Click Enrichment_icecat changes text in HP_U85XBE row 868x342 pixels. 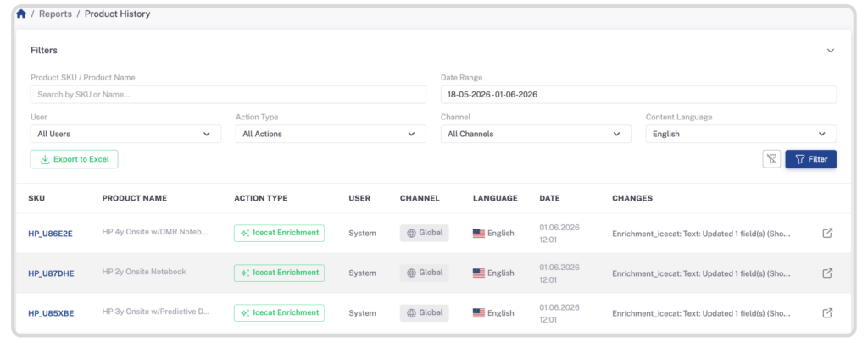tap(701, 313)
